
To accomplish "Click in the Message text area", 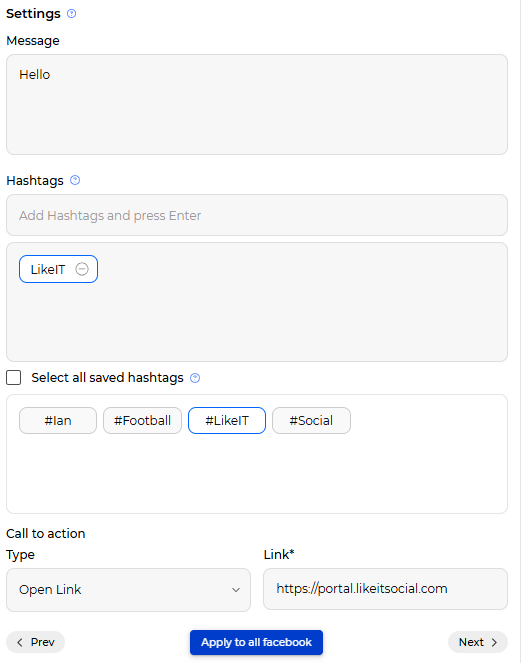I will pyautogui.click(x=257, y=104).
